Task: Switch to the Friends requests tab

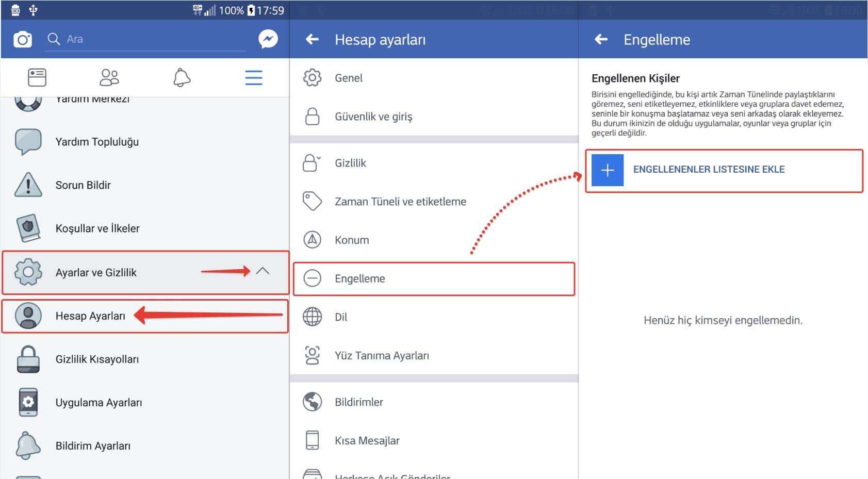Action: 109,78
